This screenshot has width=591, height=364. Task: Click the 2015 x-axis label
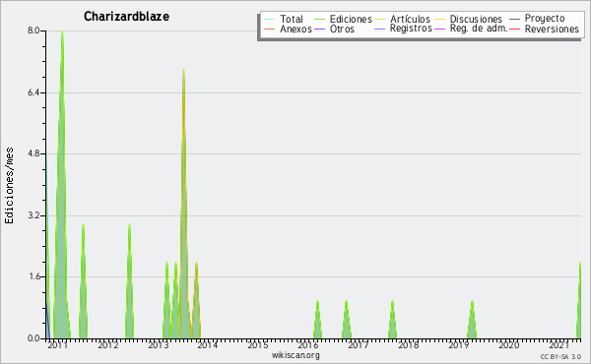[x=258, y=345]
